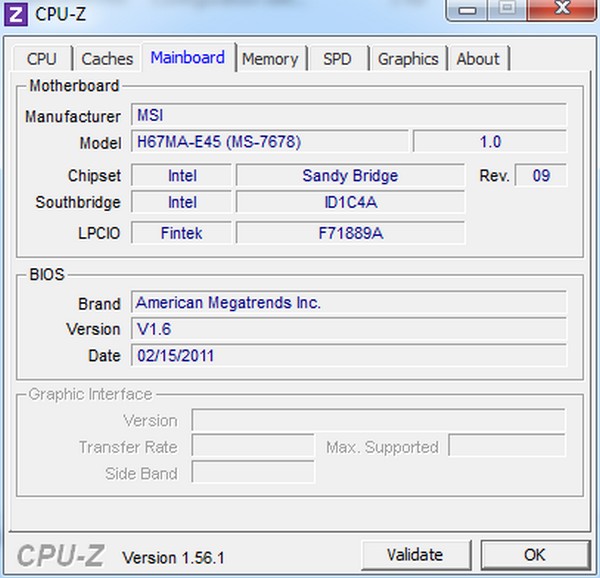The image size is (600, 578).
Task: Click the Manufacturer field showing MSI
Action: coord(349,115)
